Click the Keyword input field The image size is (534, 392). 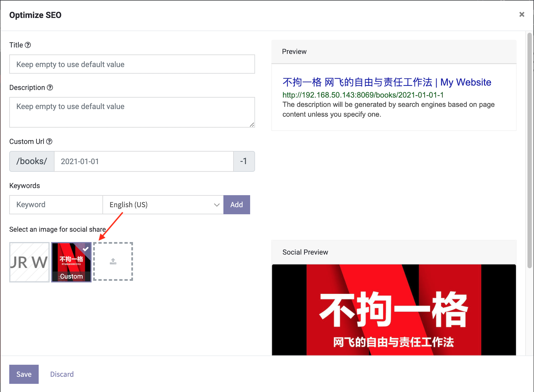[x=56, y=205]
